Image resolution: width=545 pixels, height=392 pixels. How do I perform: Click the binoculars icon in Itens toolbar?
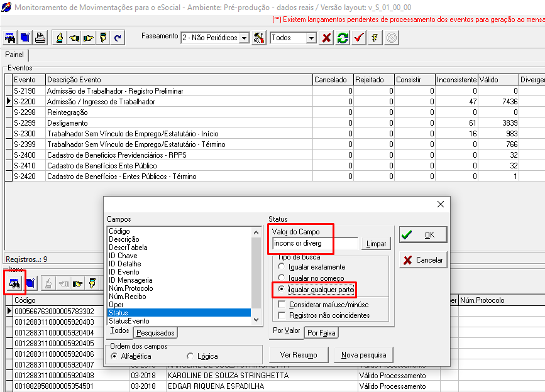(13, 283)
